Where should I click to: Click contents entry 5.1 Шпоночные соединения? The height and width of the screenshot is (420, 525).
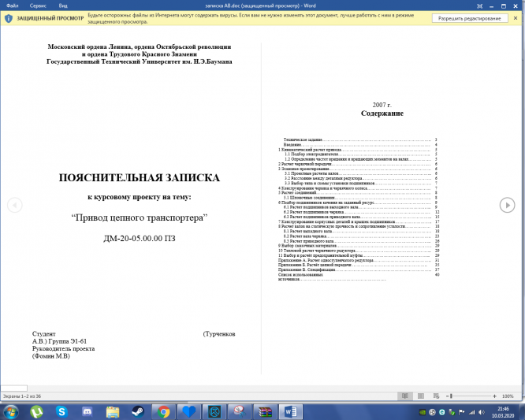point(309,198)
